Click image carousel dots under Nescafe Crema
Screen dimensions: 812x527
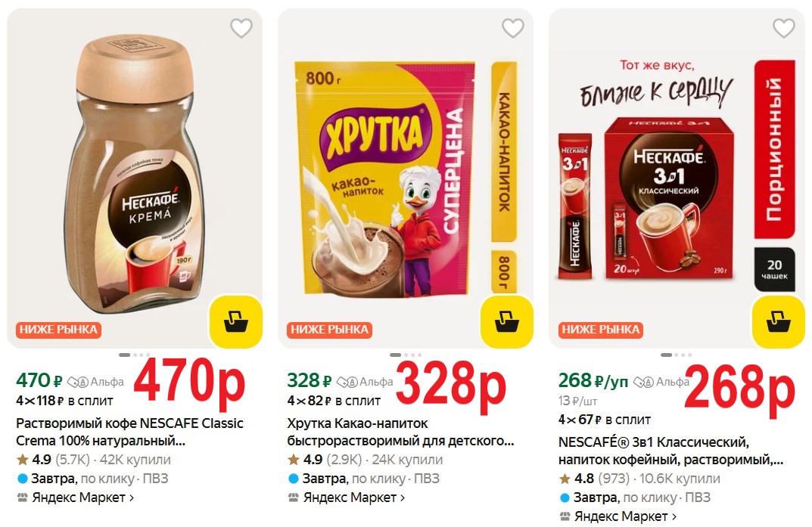[134, 355]
